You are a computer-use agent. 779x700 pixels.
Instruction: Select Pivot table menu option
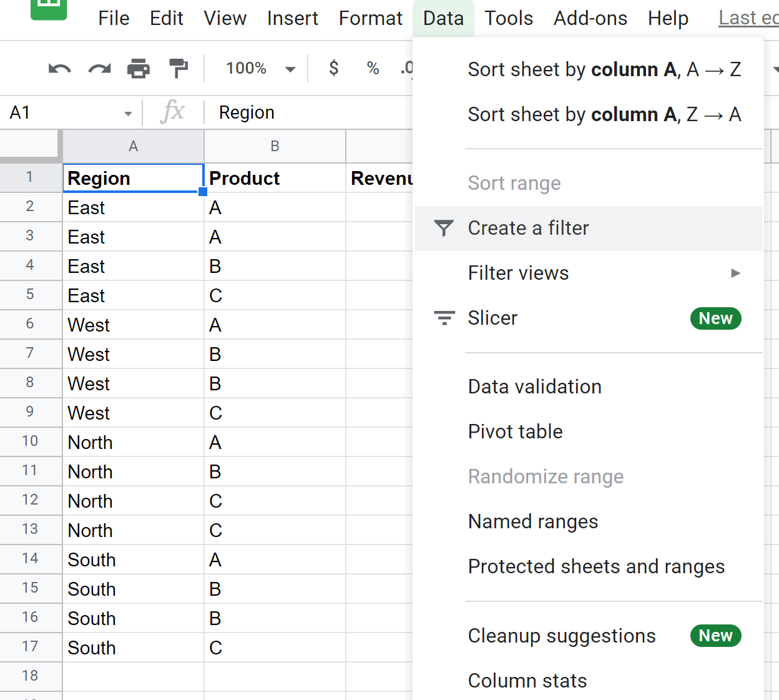point(515,432)
